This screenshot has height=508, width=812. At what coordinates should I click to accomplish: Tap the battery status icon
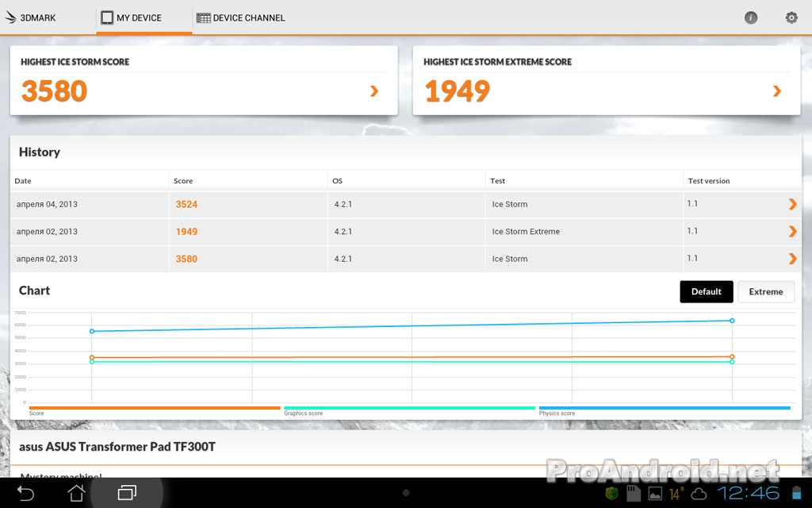(x=796, y=493)
